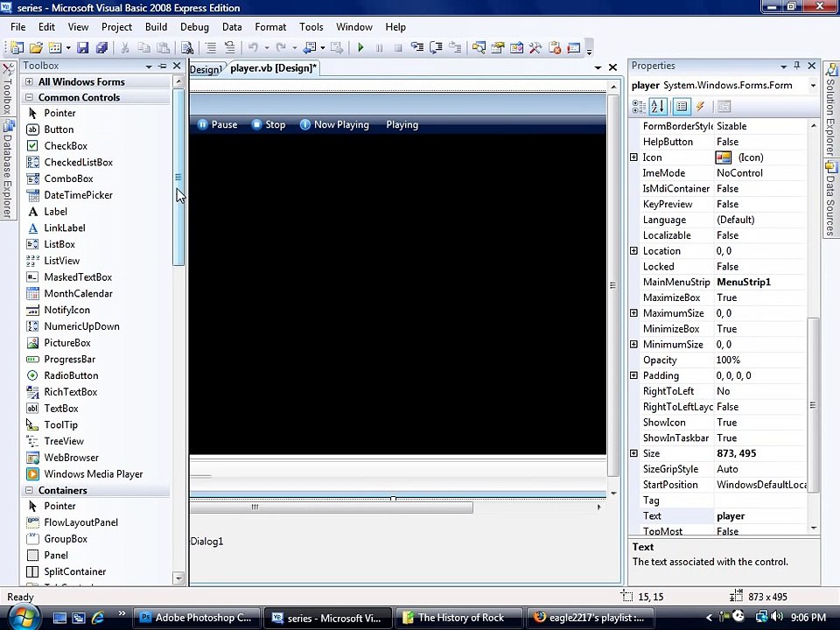Collapse the Containers toolbox group
Viewport: 840px width, 630px height.
point(30,490)
